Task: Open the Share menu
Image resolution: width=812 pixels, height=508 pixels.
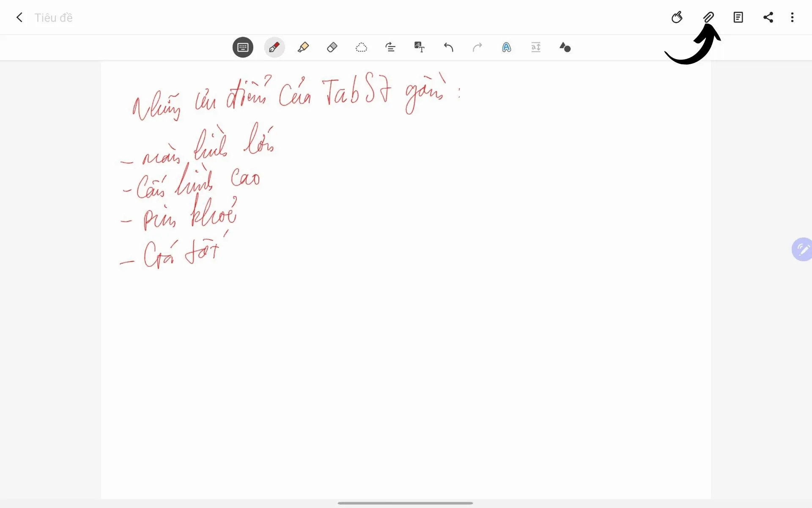Action: 768,17
